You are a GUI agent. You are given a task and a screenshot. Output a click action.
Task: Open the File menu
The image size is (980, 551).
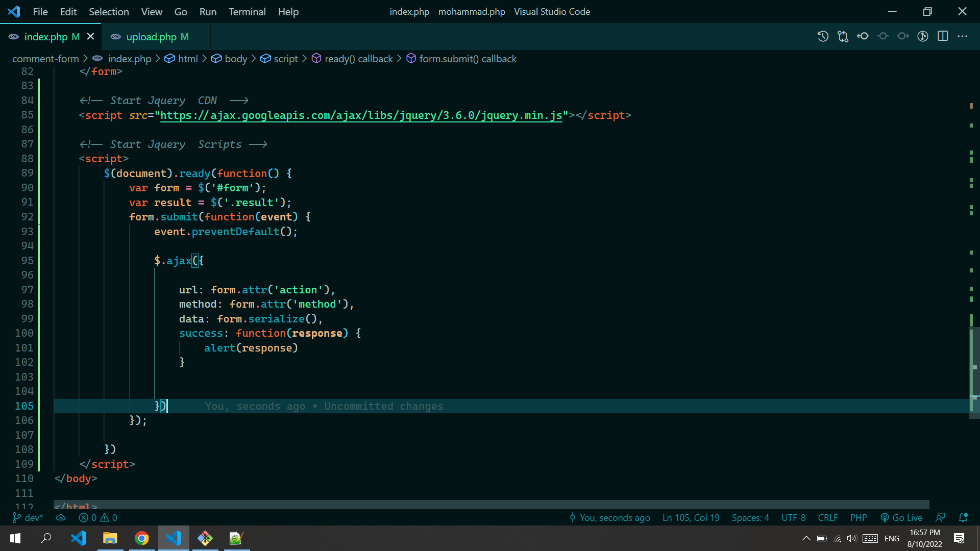coord(40,11)
